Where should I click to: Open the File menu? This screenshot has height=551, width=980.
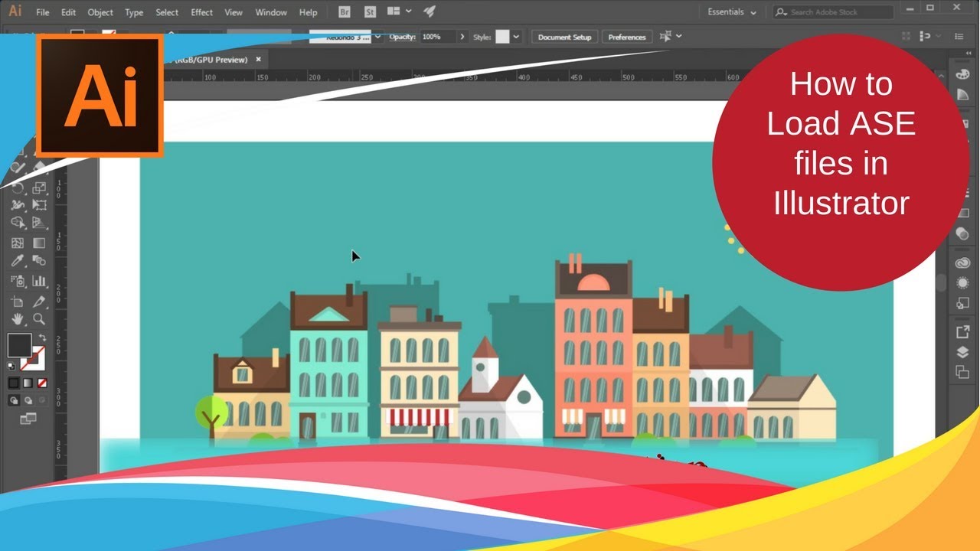42,12
